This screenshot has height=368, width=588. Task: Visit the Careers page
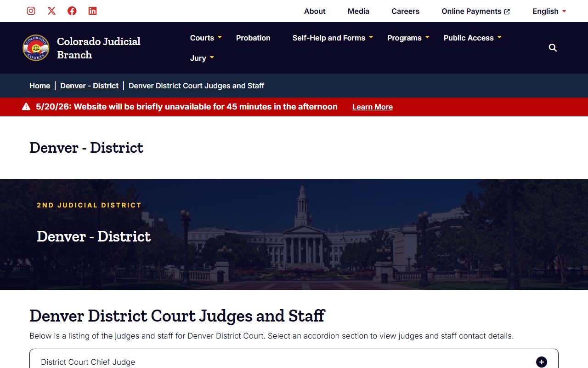coord(405,11)
